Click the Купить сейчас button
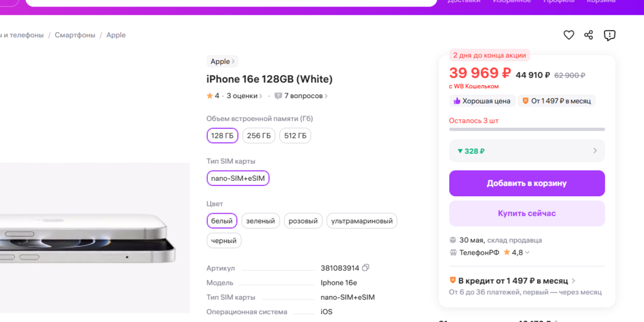Screen dimensions: 644x322 (526, 213)
